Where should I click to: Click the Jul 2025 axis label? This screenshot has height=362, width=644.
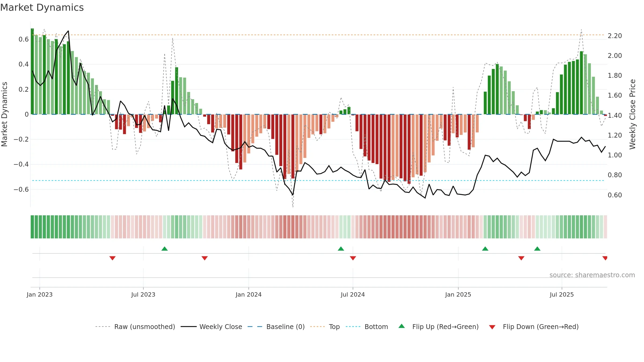pos(562,294)
